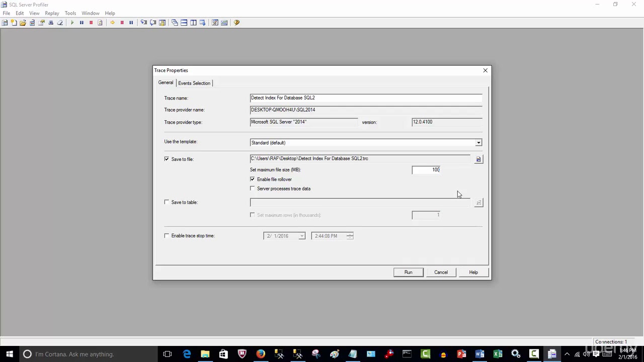Screen dimensions: 644x362
Task: Click into the Trace name field
Action: point(366,98)
